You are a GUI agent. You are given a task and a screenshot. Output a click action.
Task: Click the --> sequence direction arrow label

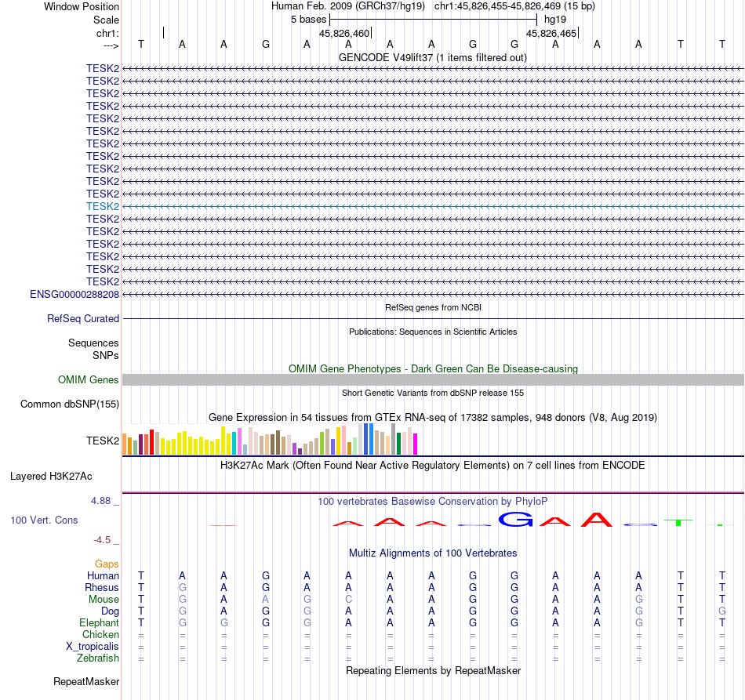(x=111, y=45)
